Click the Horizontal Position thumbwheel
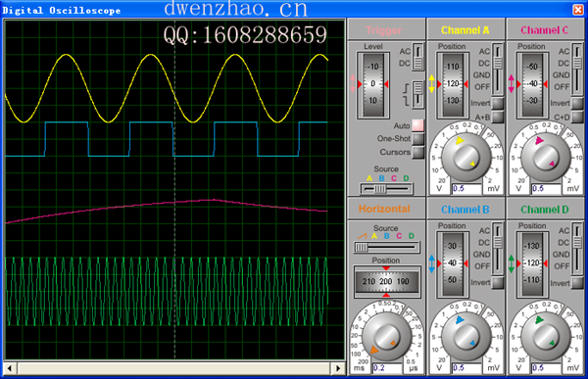Image resolution: width=588 pixels, height=379 pixels. (386, 281)
